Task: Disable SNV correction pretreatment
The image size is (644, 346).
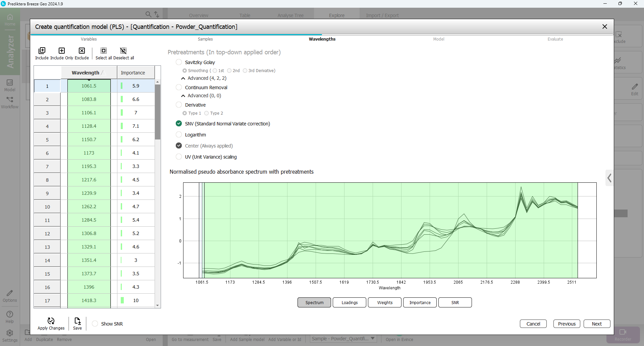Action: 179,124
